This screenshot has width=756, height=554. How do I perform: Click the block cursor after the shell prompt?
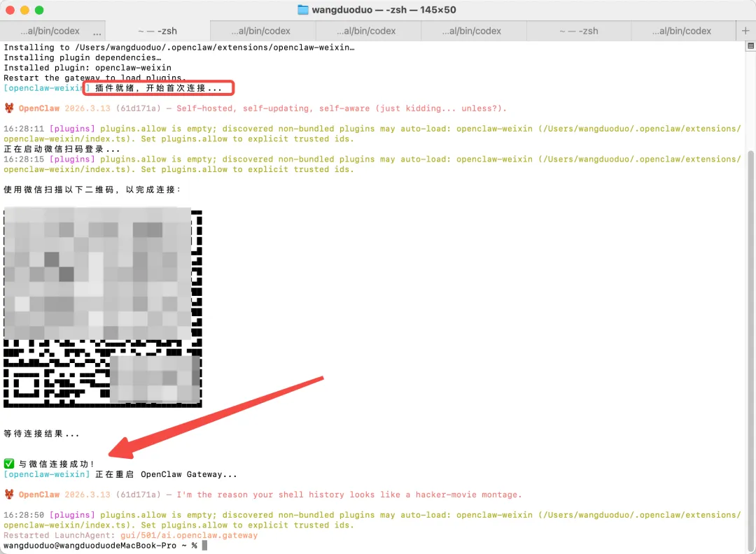pos(204,546)
